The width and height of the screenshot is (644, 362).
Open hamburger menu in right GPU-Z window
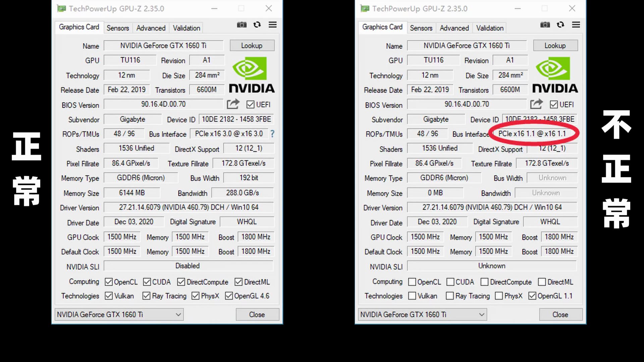point(576,25)
